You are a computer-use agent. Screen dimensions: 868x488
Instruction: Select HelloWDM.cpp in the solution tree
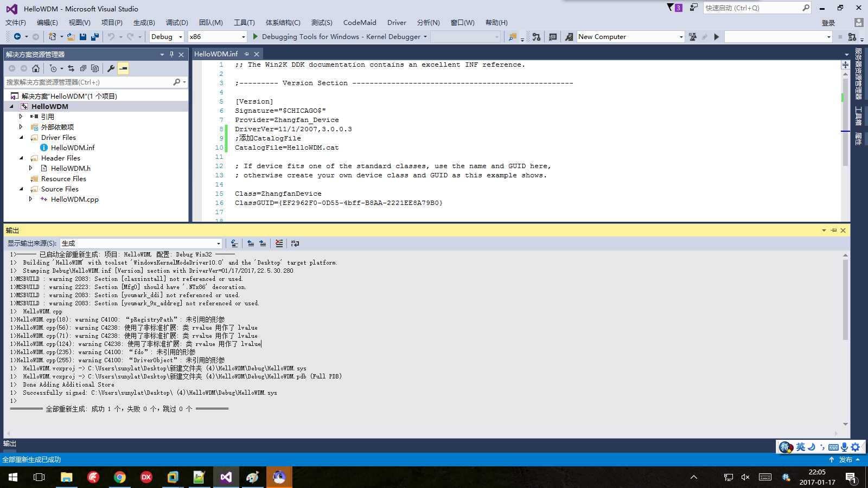pos(75,199)
